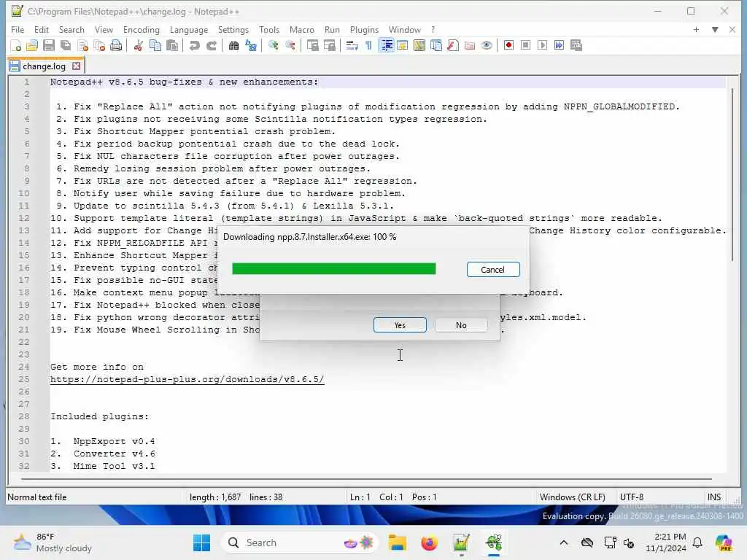This screenshot has width=747, height=560.
Task: Open Firefox from the taskbar
Action: 429,542
